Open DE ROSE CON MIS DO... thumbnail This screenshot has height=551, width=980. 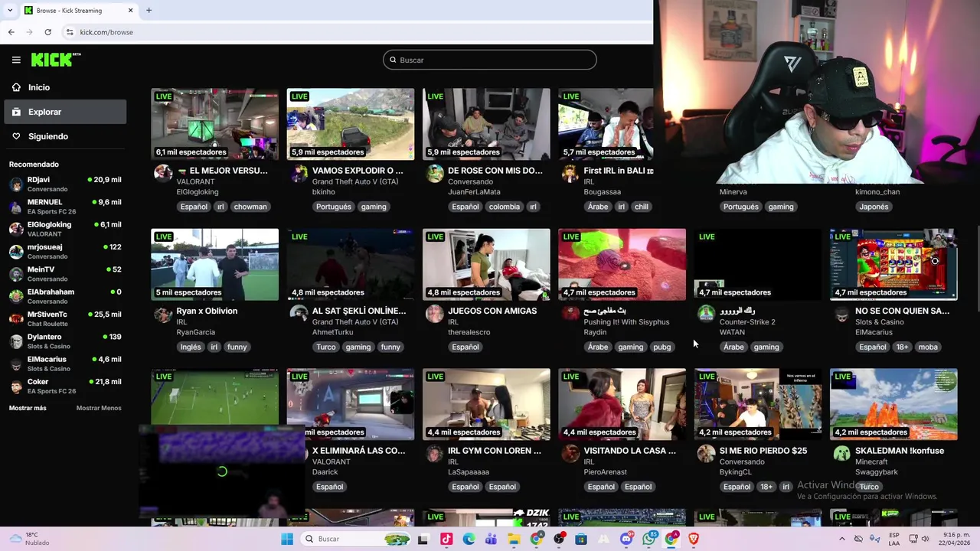(x=486, y=124)
